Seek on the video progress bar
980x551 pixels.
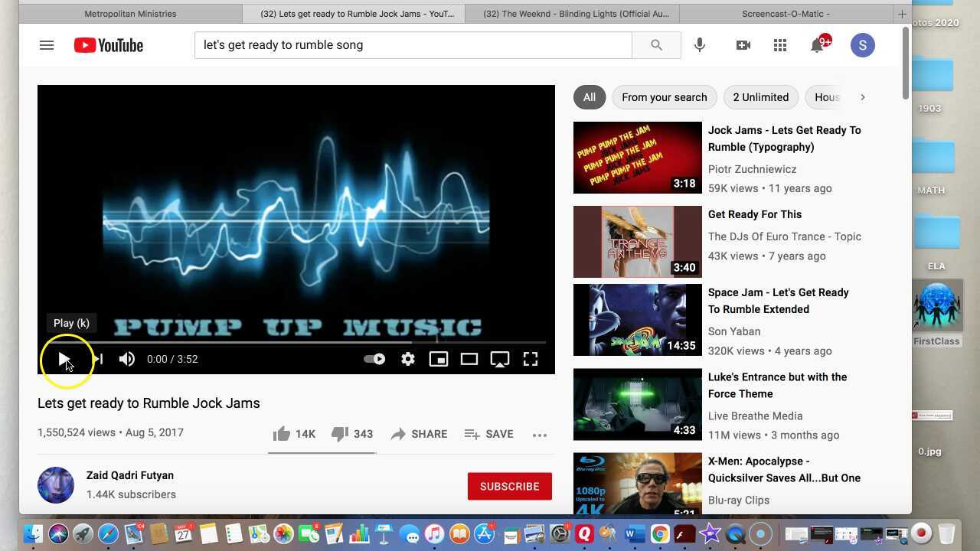[x=296, y=342]
